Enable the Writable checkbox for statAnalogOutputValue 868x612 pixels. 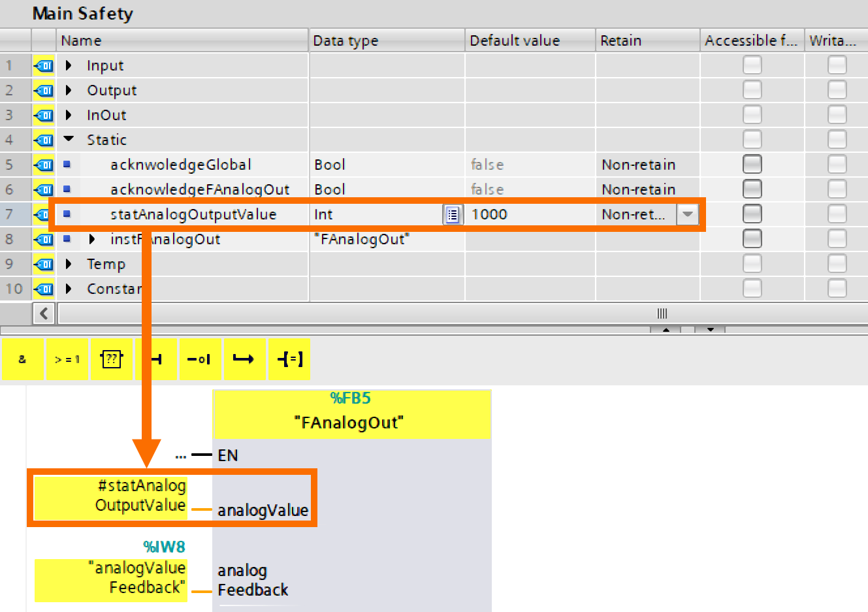click(x=837, y=214)
